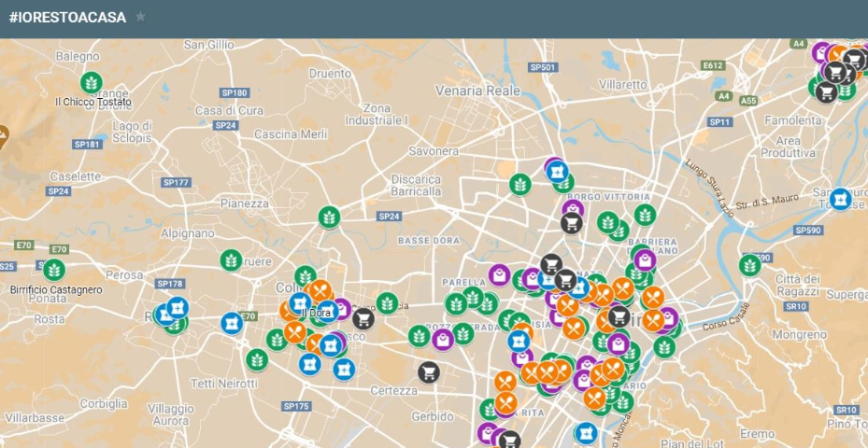Select the green marker near Bruere
Viewport: 868px width, 448px height.
(231, 260)
